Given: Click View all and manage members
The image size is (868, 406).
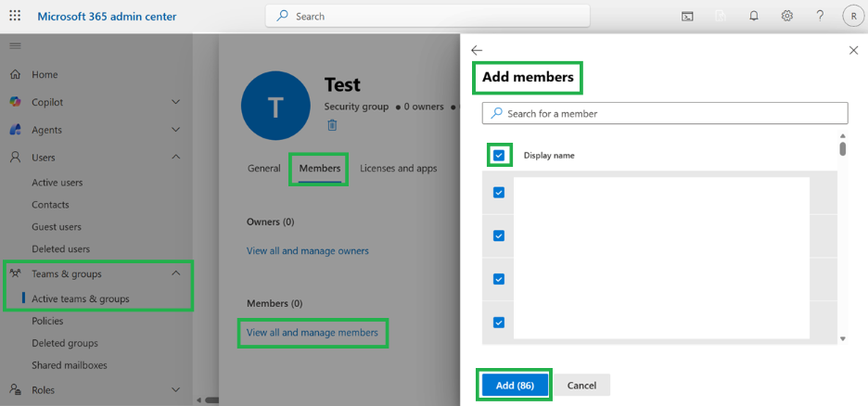Looking at the screenshot, I should 313,333.
